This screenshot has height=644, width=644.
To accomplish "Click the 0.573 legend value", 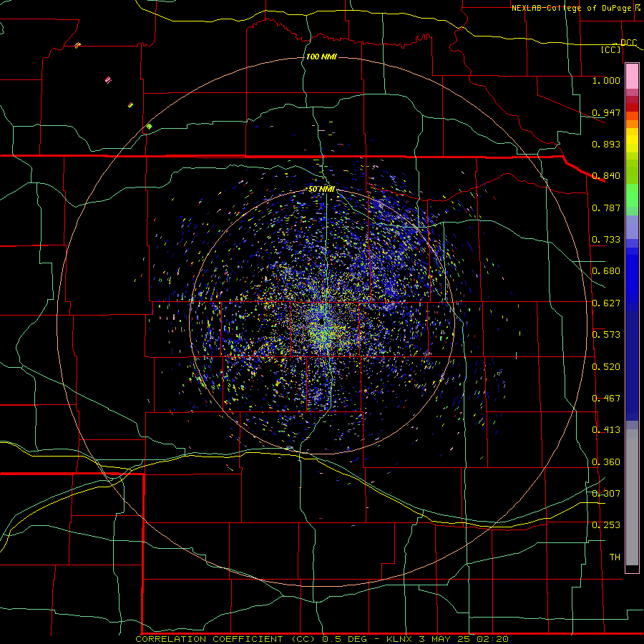I will point(606,335).
